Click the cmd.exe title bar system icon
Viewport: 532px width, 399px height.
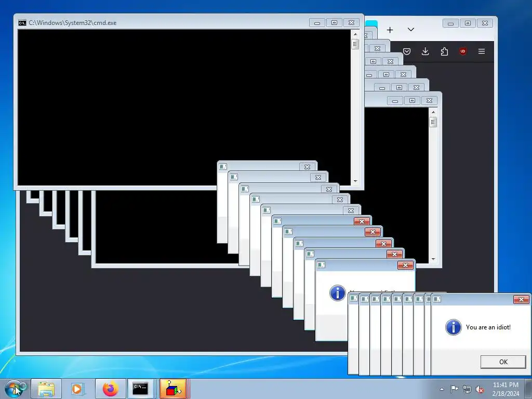22,23
